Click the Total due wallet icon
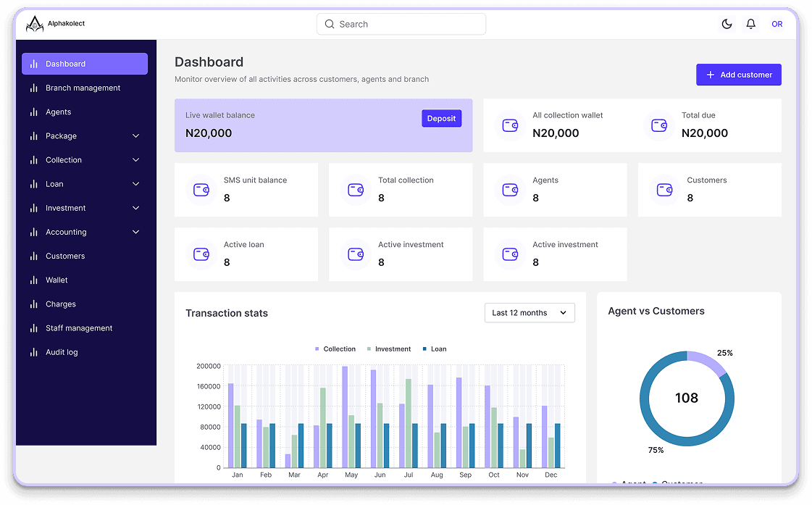 658,125
